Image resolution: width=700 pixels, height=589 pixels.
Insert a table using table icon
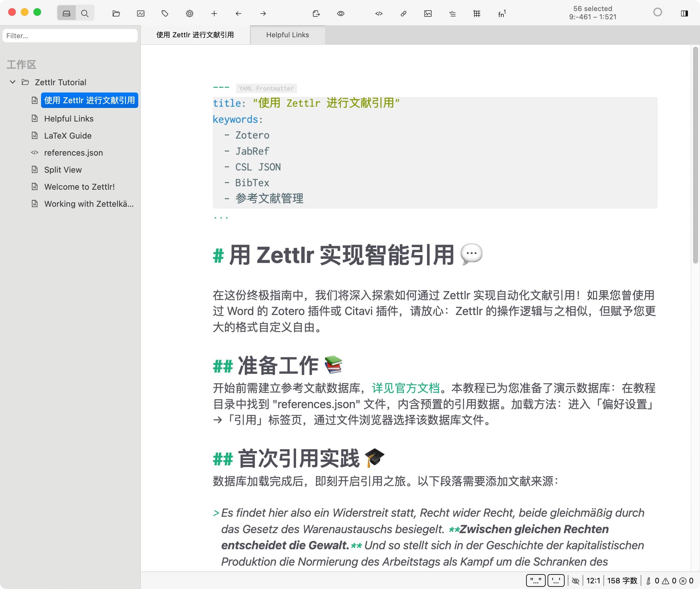(477, 13)
